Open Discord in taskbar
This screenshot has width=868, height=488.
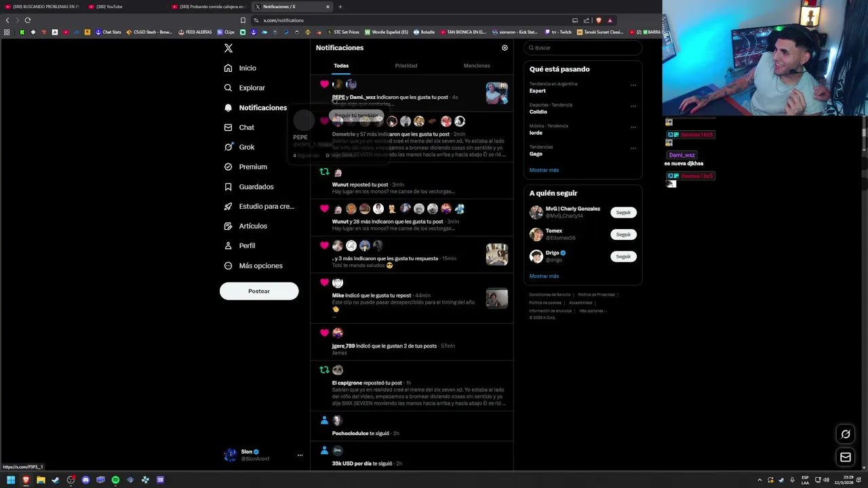[x=85, y=480]
